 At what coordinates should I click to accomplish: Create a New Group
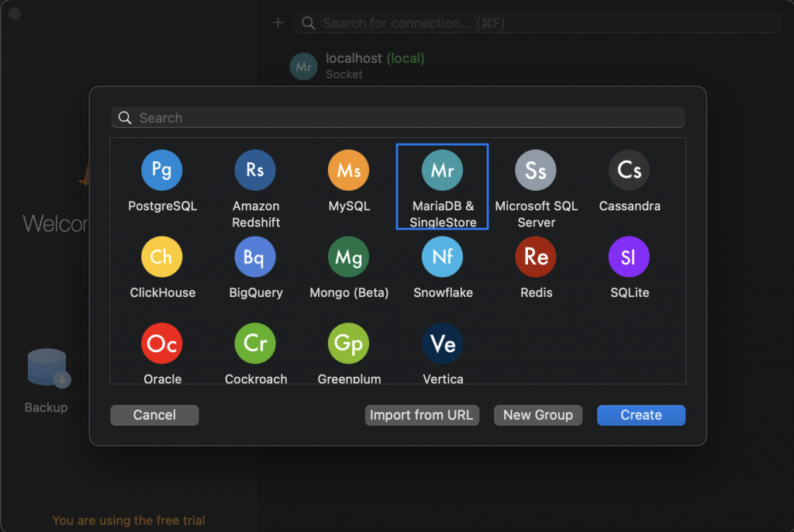tap(538, 415)
